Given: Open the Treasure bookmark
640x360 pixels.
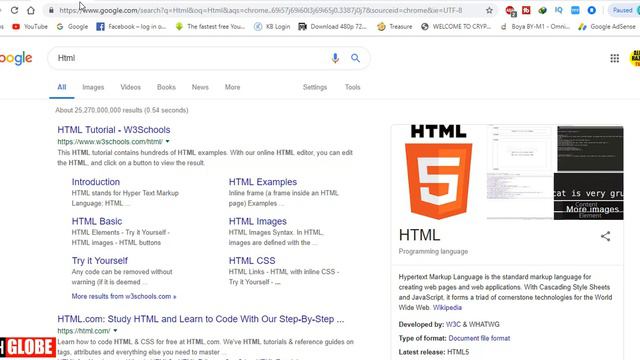Looking at the screenshot, I should click(394, 27).
